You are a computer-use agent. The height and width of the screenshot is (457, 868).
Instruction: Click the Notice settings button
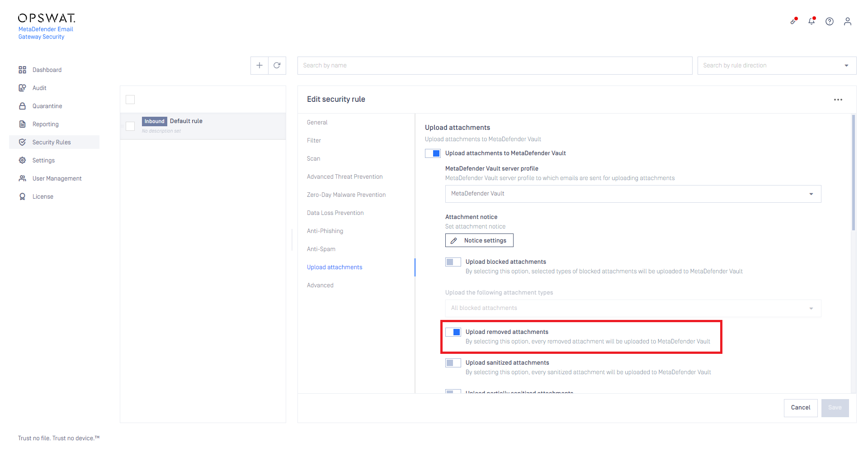[479, 240]
